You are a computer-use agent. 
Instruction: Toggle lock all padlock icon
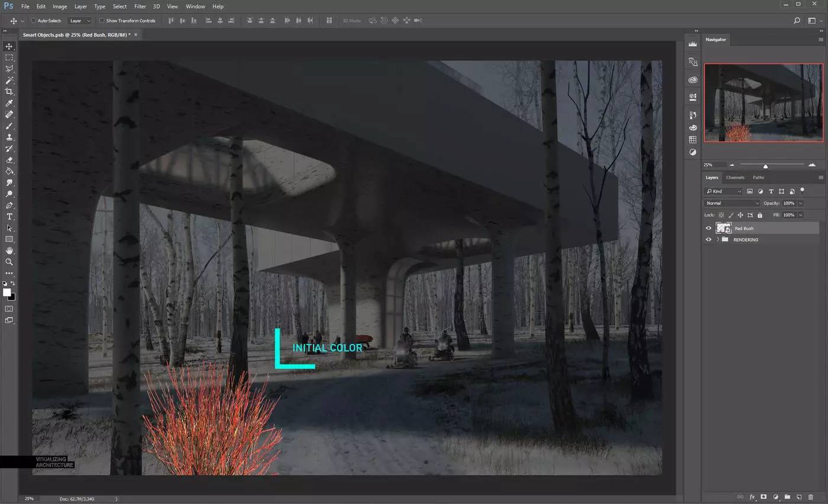[760, 215]
